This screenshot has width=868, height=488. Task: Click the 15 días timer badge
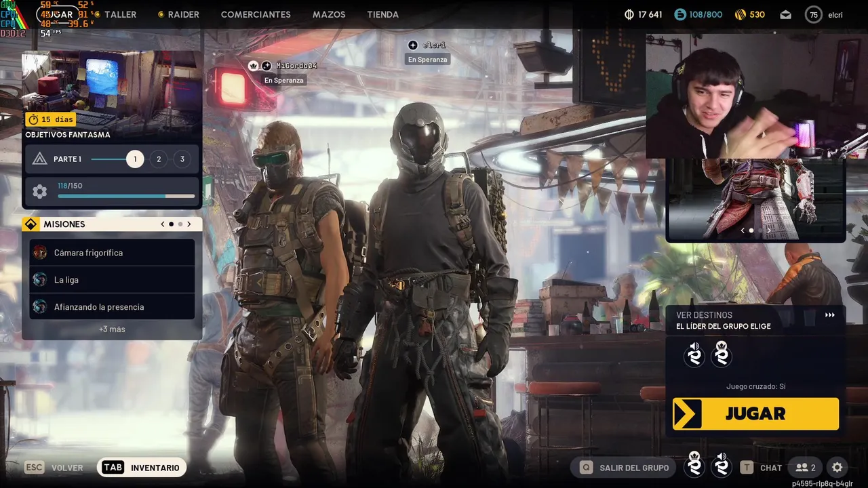point(51,119)
